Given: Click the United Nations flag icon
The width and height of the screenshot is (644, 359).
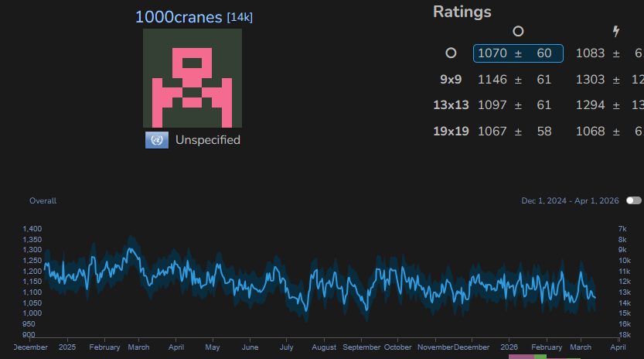Looking at the screenshot, I should [157, 140].
